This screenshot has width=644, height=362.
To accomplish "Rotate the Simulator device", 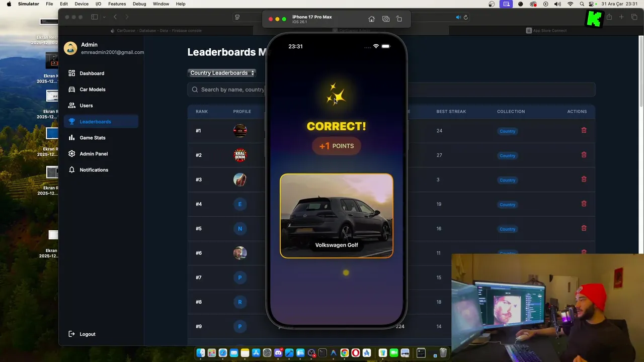I will point(399,19).
